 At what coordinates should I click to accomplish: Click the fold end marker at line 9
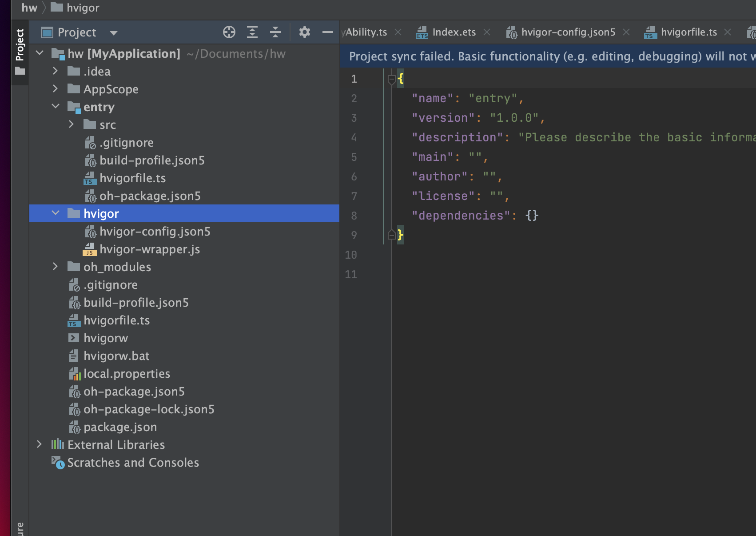(x=391, y=235)
